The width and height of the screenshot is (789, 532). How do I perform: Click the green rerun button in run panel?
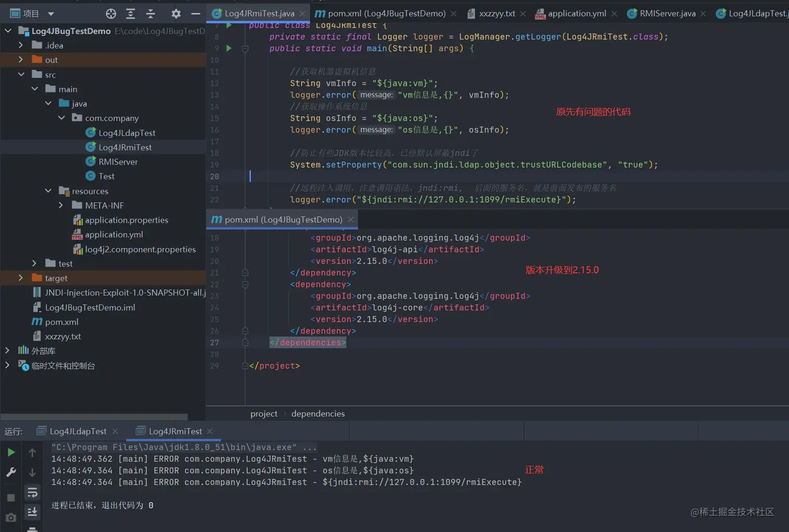pos(11,452)
